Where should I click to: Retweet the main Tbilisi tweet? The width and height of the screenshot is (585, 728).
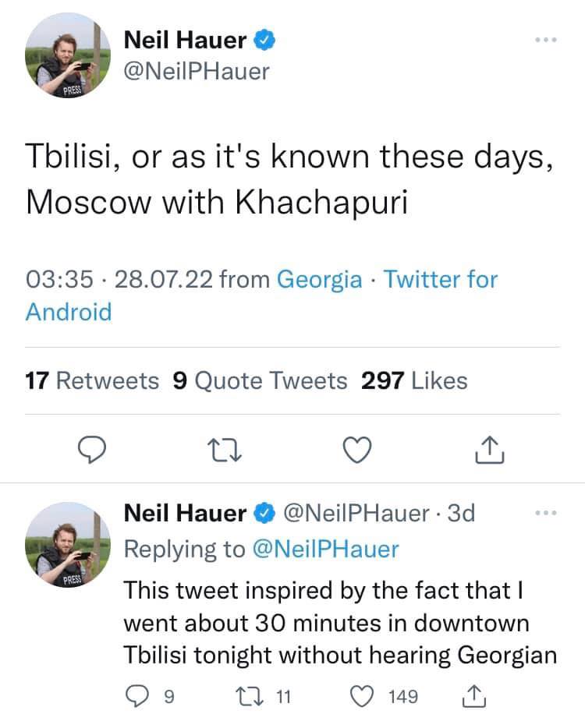click(x=227, y=448)
